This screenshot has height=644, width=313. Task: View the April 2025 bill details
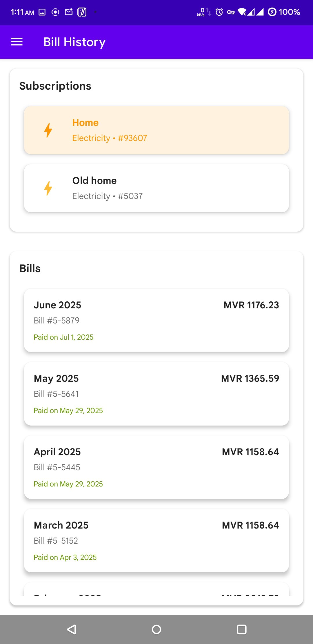(x=156, y=467)
